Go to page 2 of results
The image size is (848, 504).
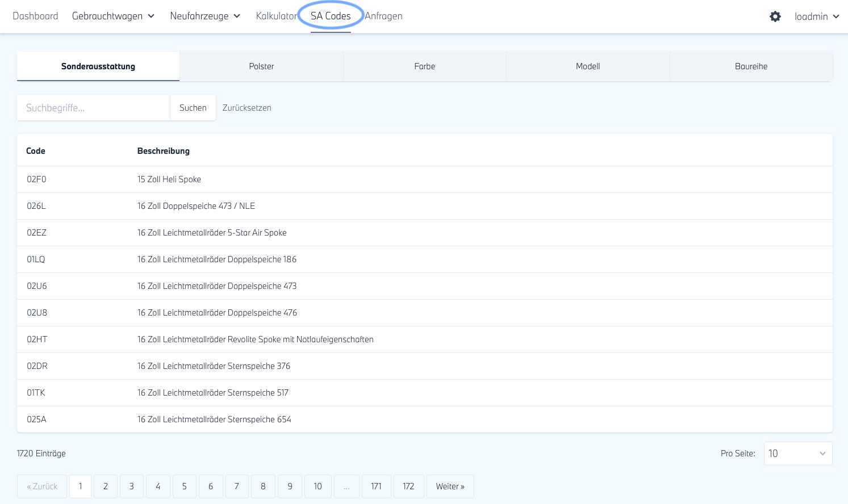point(106,486)
